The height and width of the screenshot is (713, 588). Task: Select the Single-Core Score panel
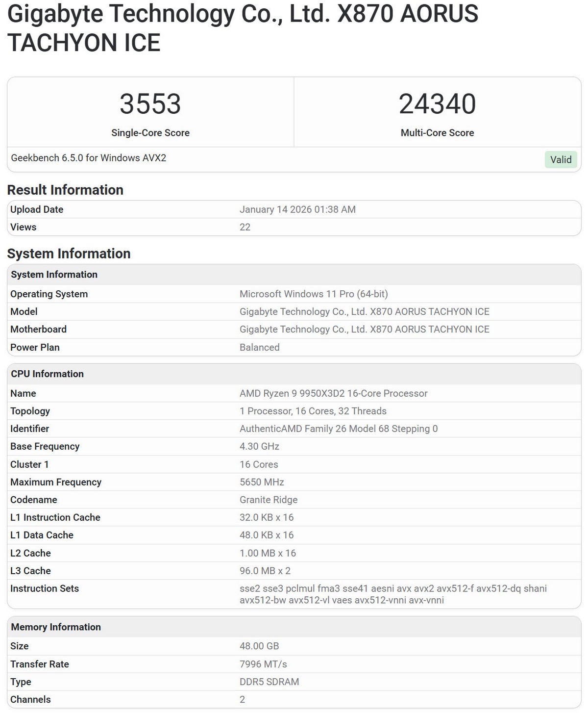pyautogui.click(x=150, y=112)
